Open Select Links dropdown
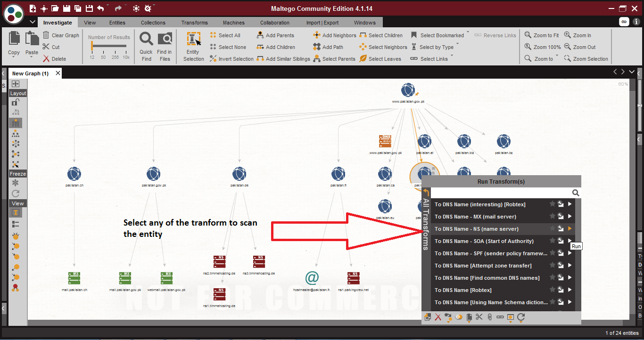The image size is (644, 340). click(452, 56)
